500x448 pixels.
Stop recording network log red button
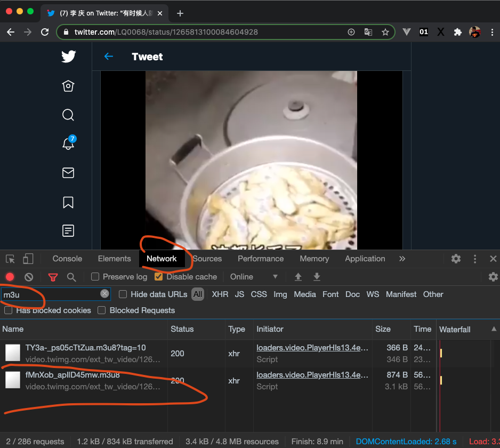click(10, 277)
